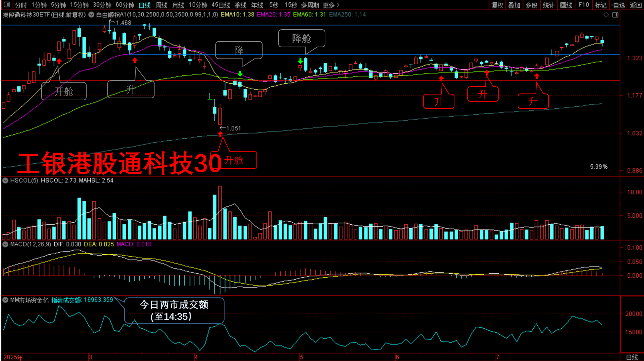Select the 1分钟 period
Image resolution: width=644 pixels, height=361 pixels.
coord(39,5)
